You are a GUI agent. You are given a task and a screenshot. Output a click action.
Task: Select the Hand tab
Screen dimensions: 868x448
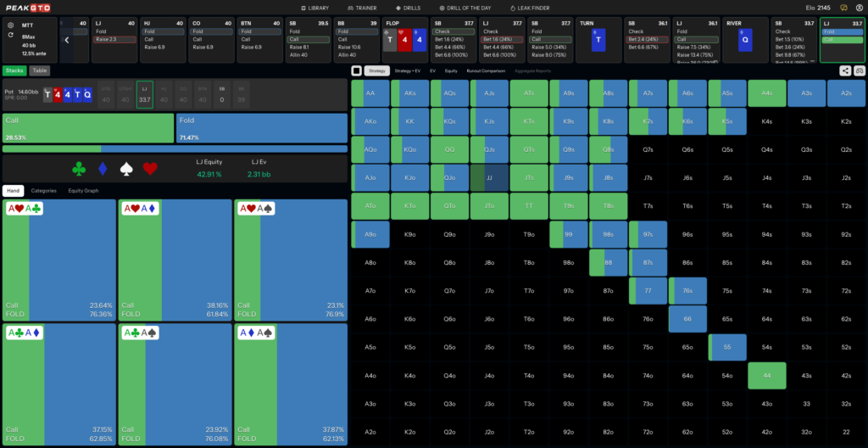tap(14, 190)
